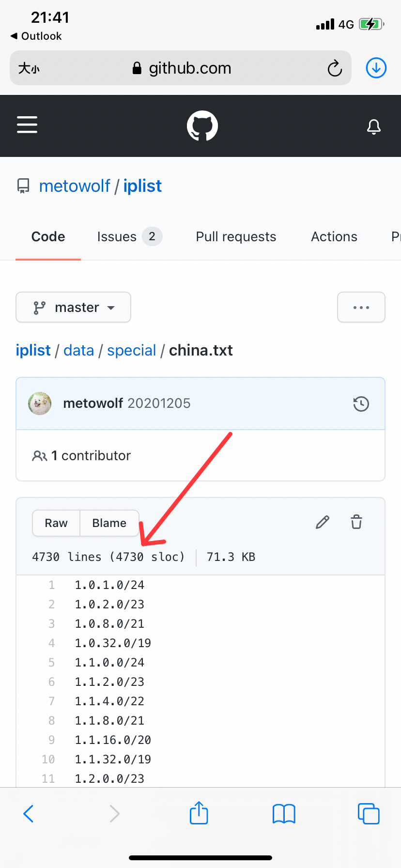The height and width of the screenshot is (868, 401).
Task: Open the Safari share sheet
Action: point(199,813)
